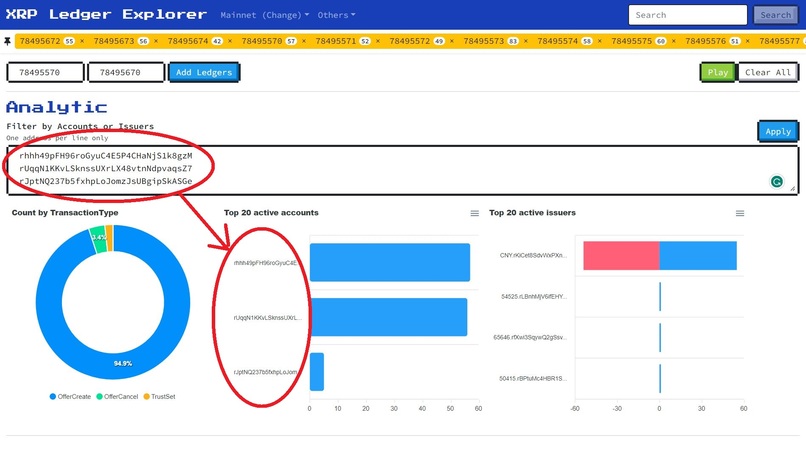This screenshot has height=457, width=806.
Task: Remove ledger 78495574 with its x
Action: (x=599, y=41)
